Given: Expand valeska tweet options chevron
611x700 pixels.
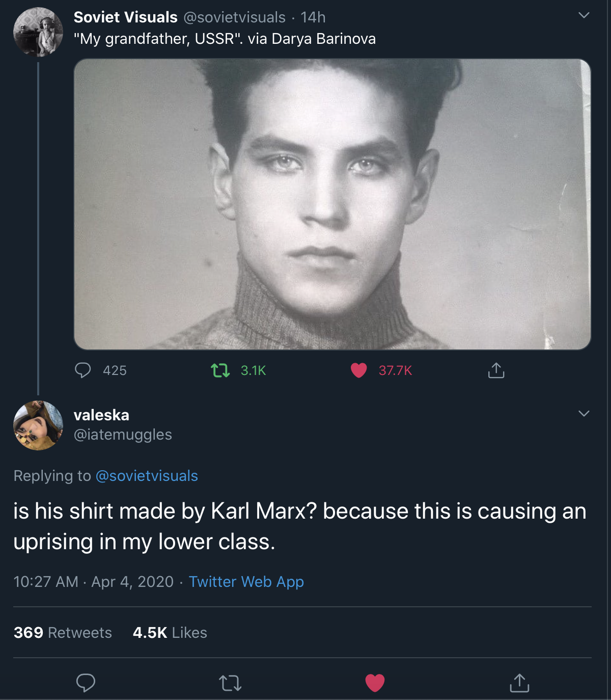Looking at the screenshot, I should (584, 413).
